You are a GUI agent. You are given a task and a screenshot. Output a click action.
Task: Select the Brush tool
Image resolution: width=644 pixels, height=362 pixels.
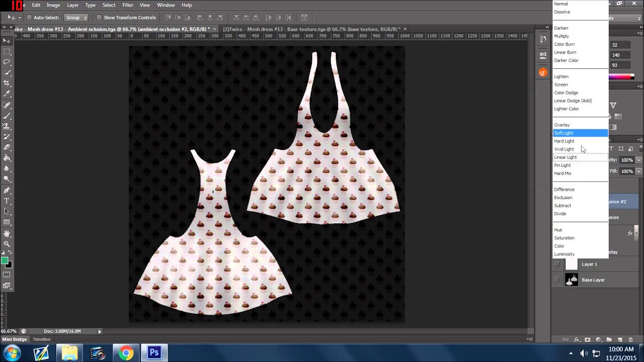(x=7, y=116)
